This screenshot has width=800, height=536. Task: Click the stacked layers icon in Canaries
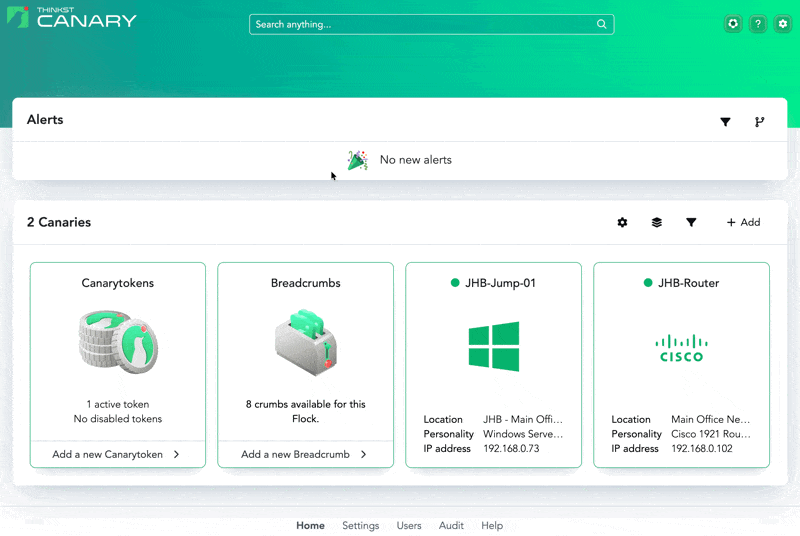point(657,222)
